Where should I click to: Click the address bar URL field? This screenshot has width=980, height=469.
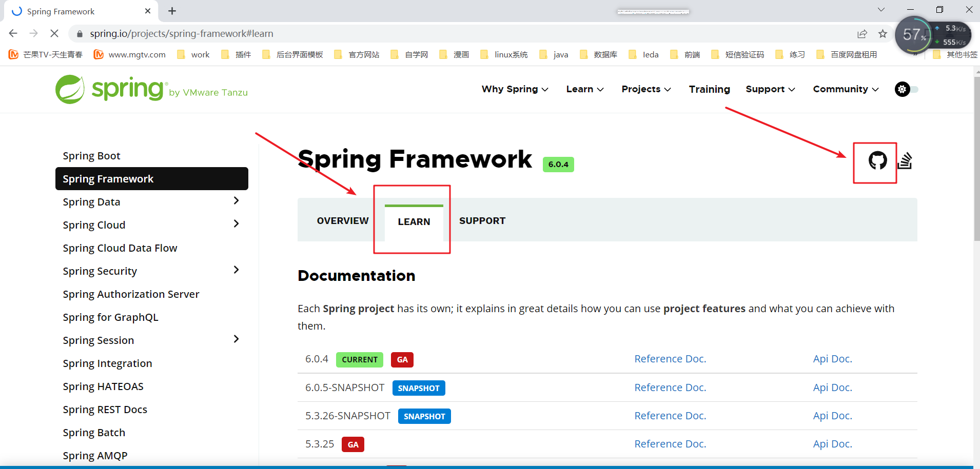[x=462, y=33]
